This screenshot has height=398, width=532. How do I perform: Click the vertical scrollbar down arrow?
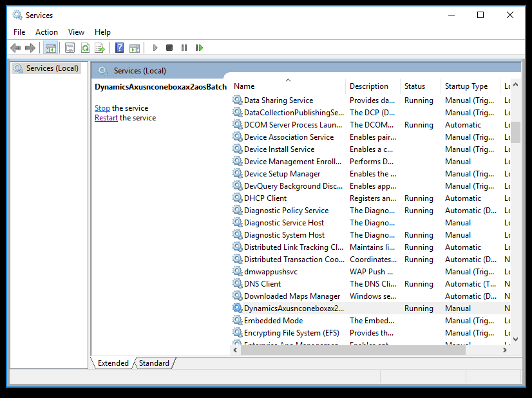(x=515, y=339)
